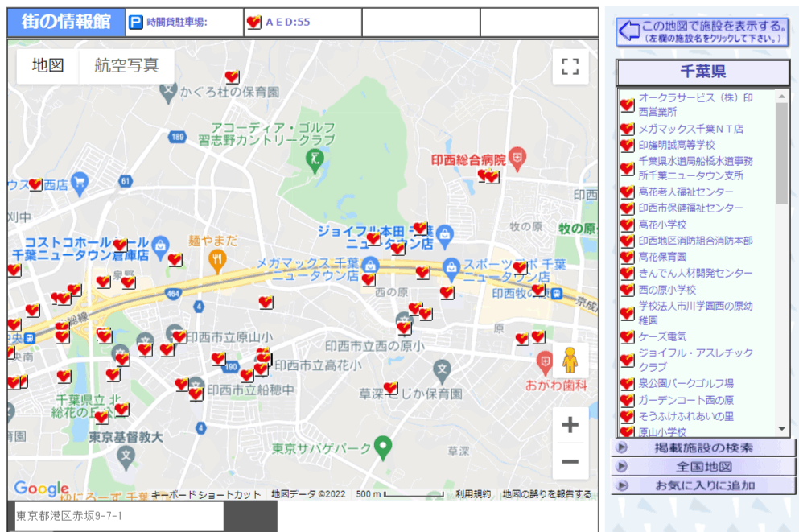Click この地図で施設を表示する button

(x=702, y=31)
